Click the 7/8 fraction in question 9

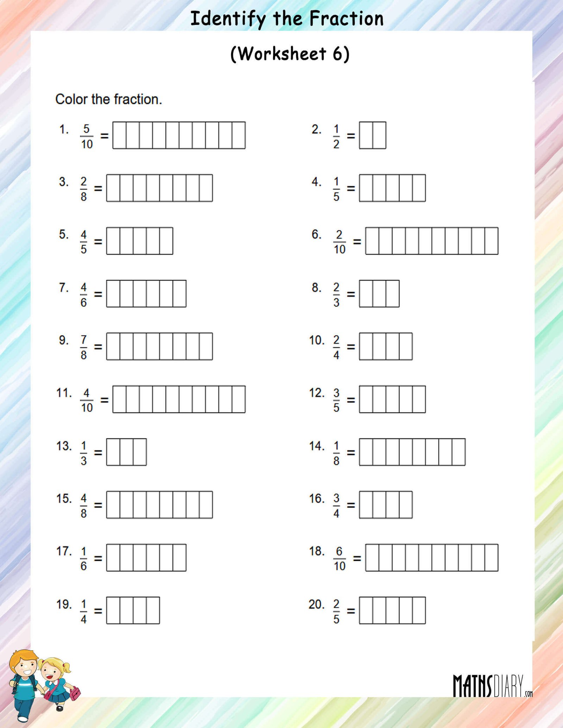click(84, 347)
